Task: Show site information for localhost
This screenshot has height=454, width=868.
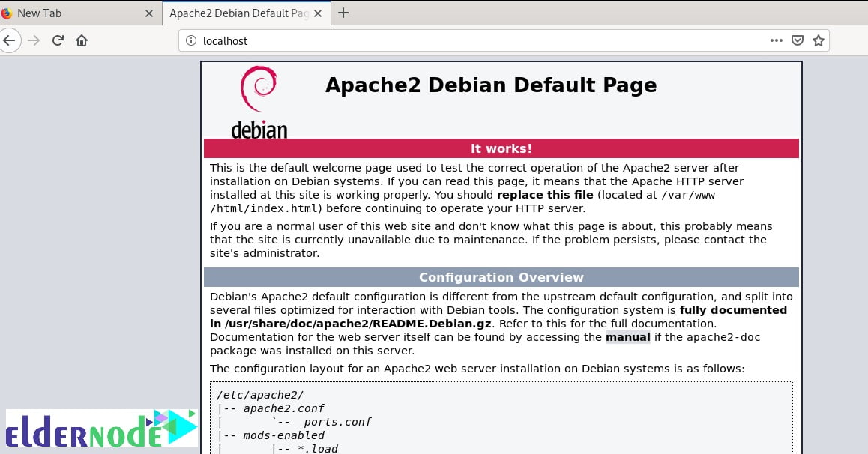Action: (191, 40)
